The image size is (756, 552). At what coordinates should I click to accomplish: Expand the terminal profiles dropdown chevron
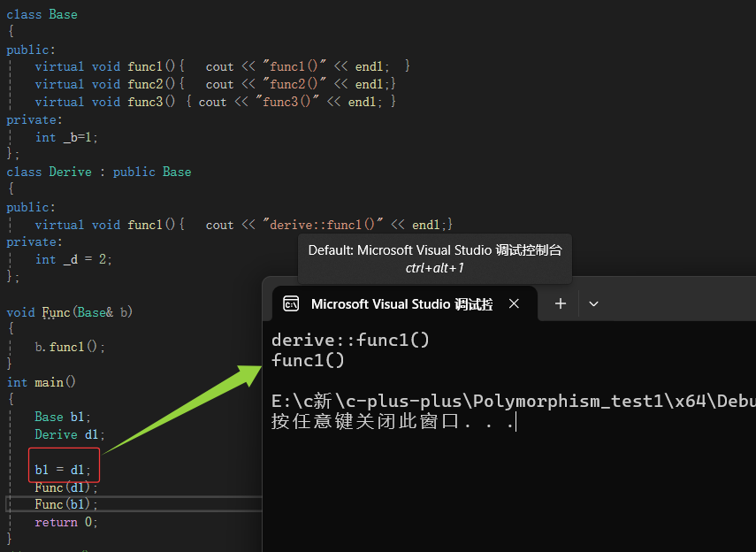(x=593, y=304)
